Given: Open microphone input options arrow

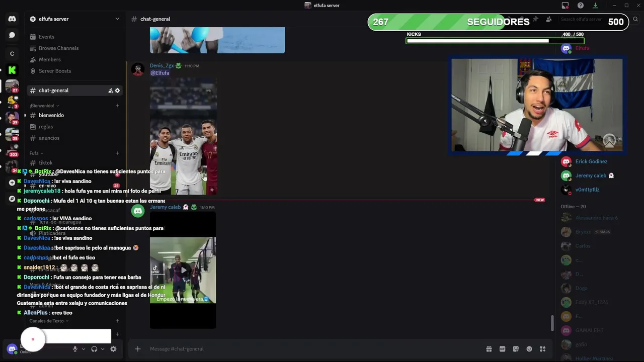Looking at the screenshot, I should (x=84, y=349).
